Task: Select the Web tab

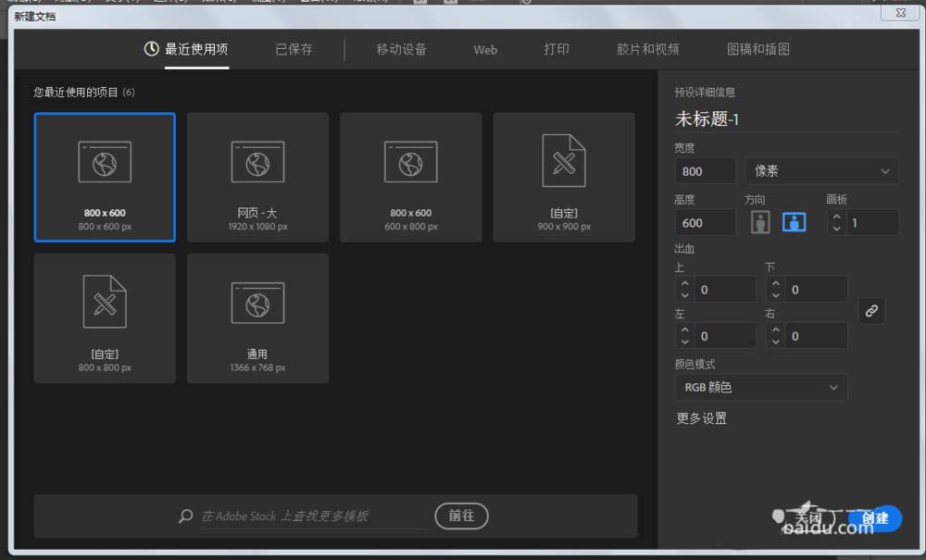Action: pos(485,50)
